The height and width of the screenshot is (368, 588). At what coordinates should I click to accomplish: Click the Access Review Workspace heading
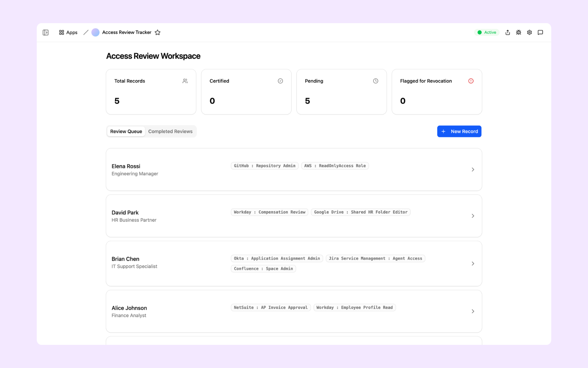tap(153, 56)
